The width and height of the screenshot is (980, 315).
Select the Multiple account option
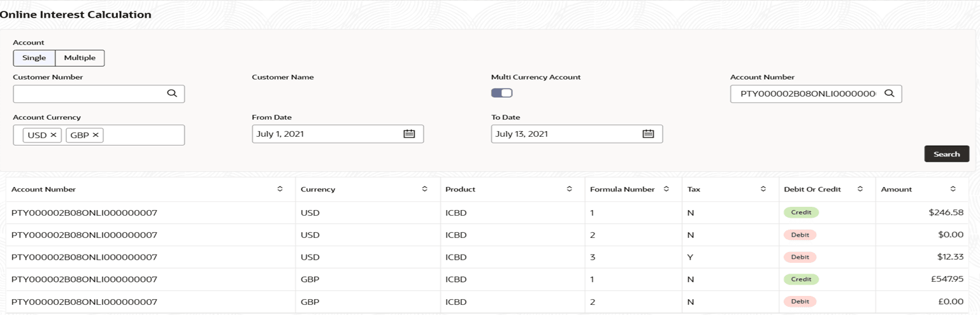[80, 58]
